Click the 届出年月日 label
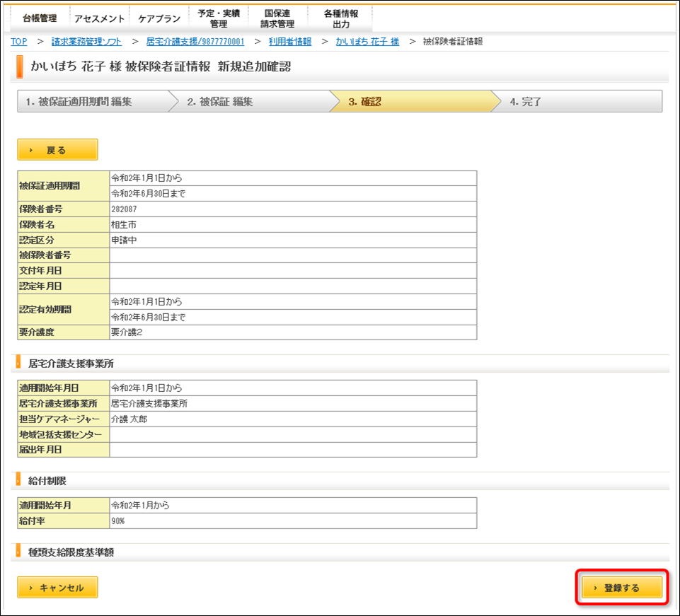This screenshot has height=616, width=680. click(63, 450)
